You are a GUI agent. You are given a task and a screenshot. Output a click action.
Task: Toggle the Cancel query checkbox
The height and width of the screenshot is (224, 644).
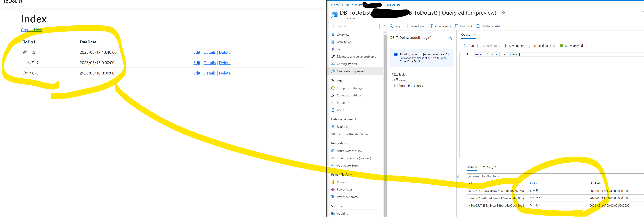pos(479,46)
